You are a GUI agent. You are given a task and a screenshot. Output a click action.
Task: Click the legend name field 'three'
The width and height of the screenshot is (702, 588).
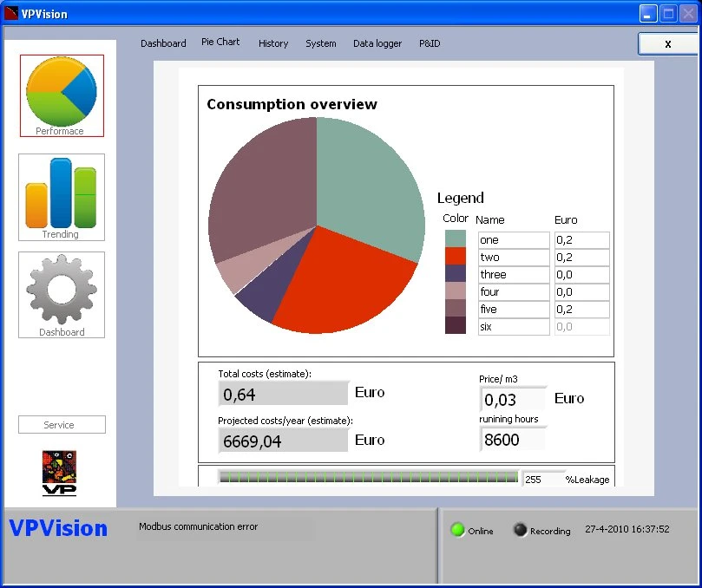point(514,275)
